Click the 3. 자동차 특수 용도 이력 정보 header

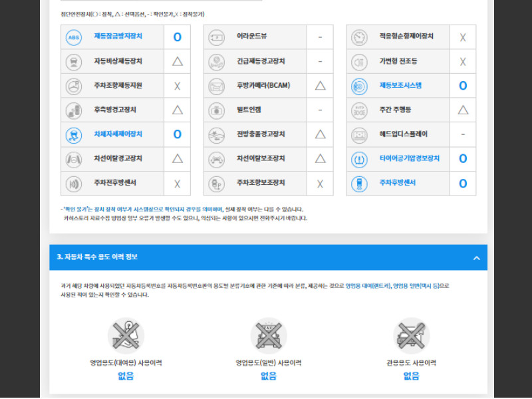coord(269,257)
